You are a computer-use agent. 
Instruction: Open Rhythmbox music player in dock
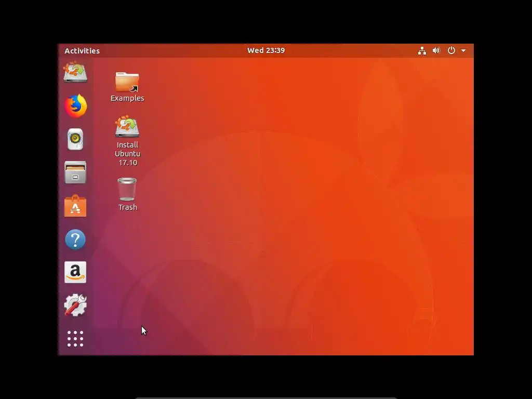75,139
